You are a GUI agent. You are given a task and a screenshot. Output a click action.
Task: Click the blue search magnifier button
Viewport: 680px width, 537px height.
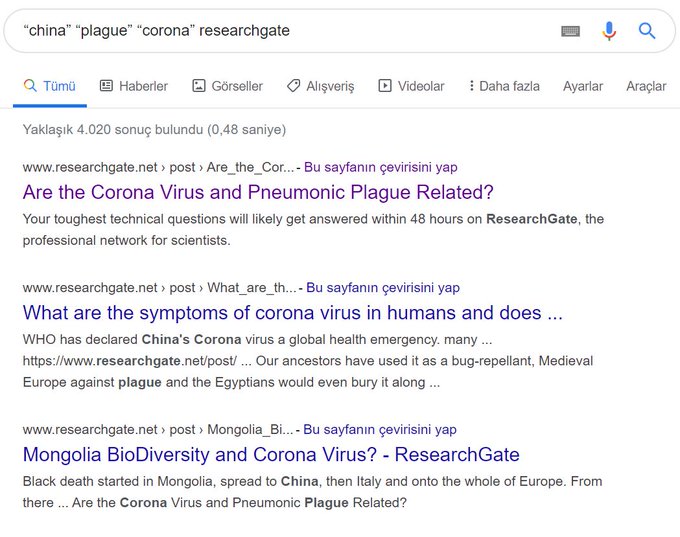click(647, 31)
